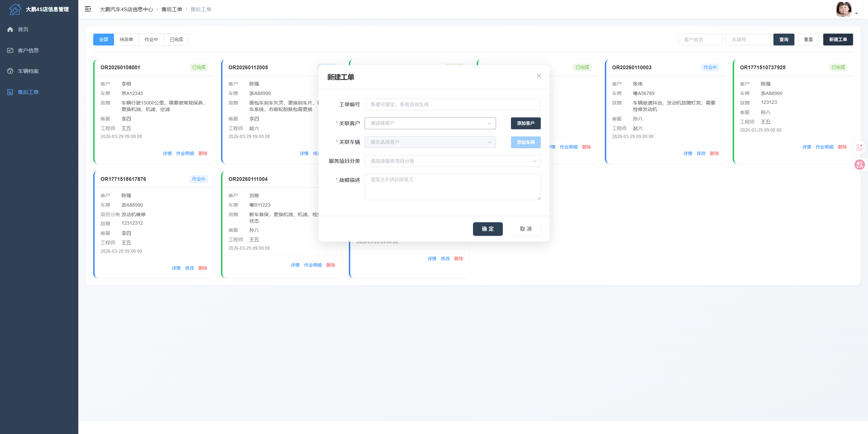Click 删除 on order OR20260111004
This screenshot has height=434, width=868.
click(x=331, y=265)
